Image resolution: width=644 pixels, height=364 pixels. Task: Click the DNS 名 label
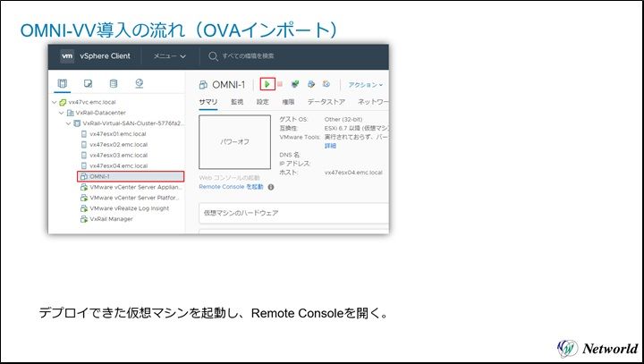(x=290, y=155)
